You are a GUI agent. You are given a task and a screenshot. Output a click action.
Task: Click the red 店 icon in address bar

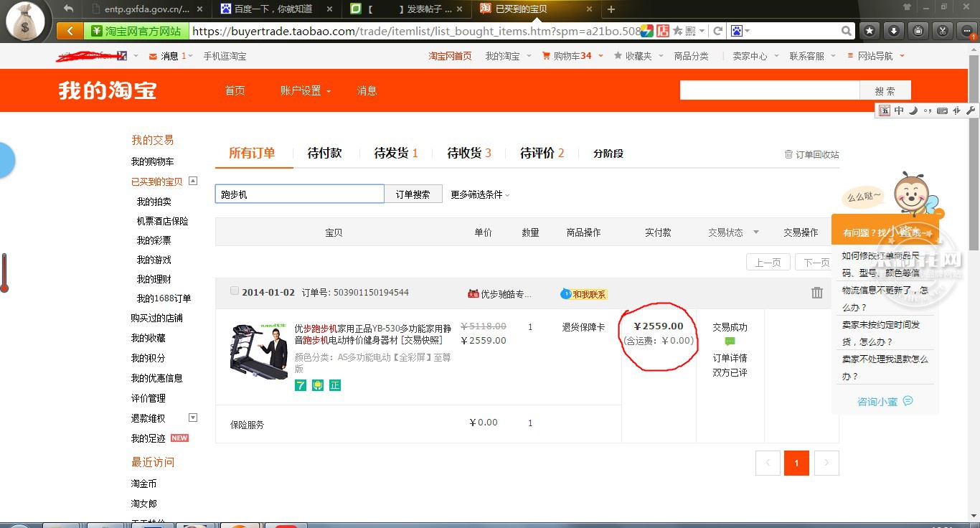click(663, 31)
